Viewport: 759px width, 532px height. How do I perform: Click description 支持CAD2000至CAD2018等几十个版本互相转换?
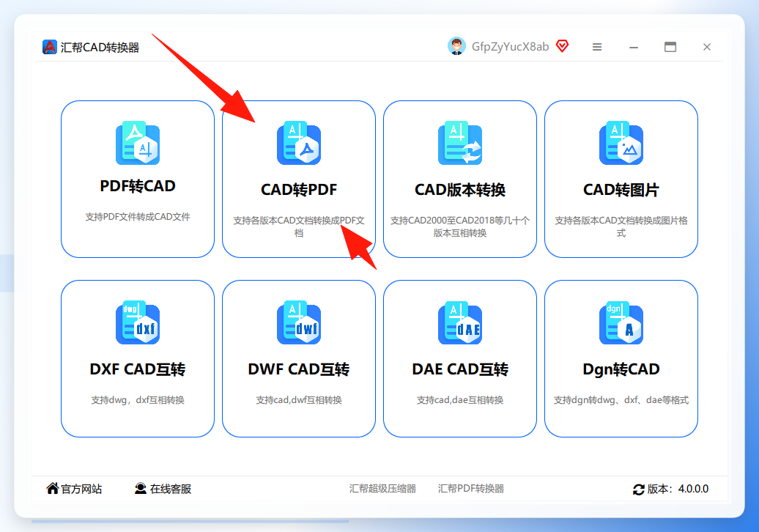tap(460, 226)
